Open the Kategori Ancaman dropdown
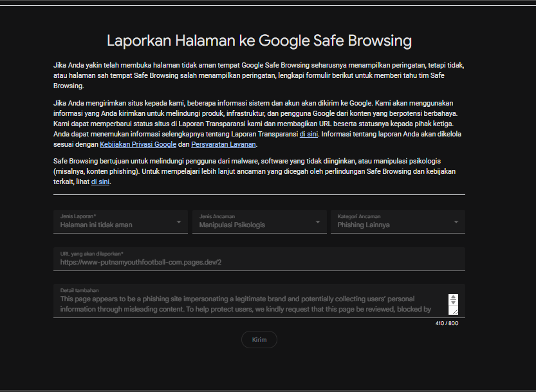Image resolution: width=536 pixels, height=392 pixels. (x=398, y=221)
